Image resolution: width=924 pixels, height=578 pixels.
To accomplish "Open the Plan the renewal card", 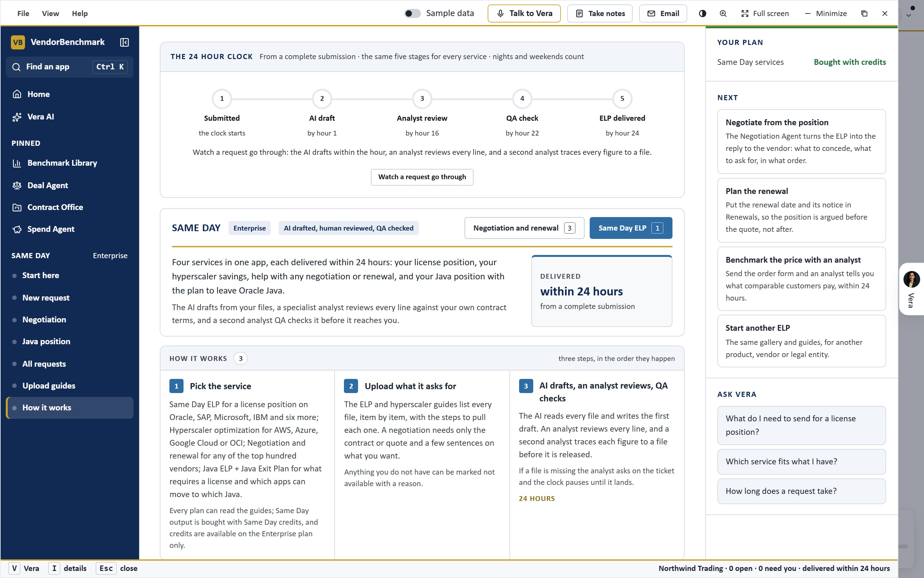I will [801, 210].
